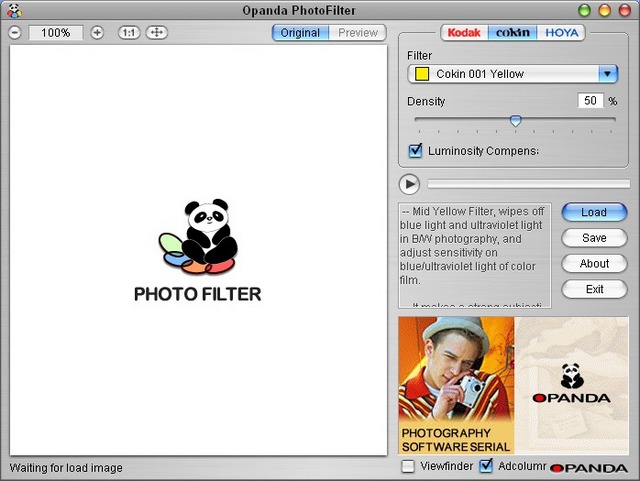Click the filter description text box

coord(475,255)
